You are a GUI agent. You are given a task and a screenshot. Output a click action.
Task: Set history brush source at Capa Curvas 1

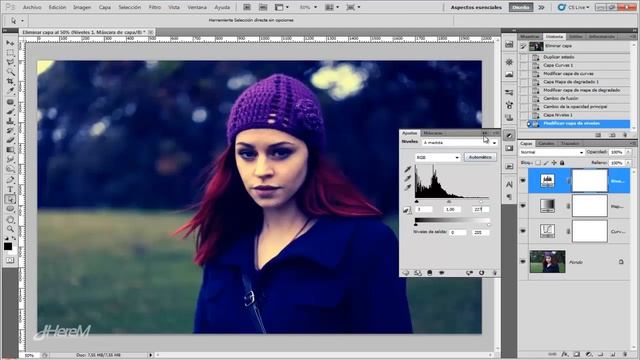[524, 65]
